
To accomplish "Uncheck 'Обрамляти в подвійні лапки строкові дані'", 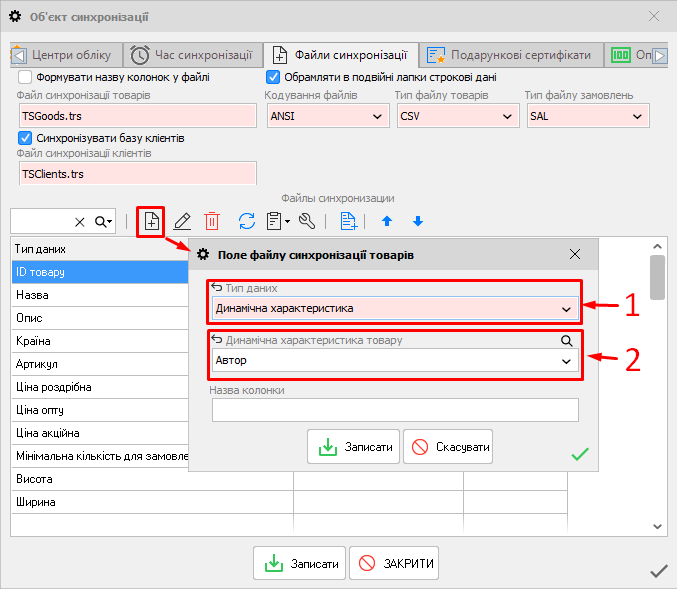I will [273, 77].
